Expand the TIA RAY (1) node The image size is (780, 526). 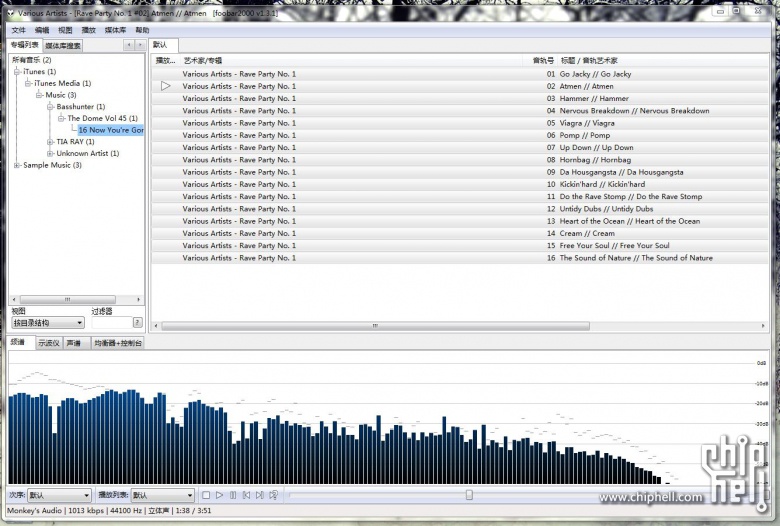[50, 142]
